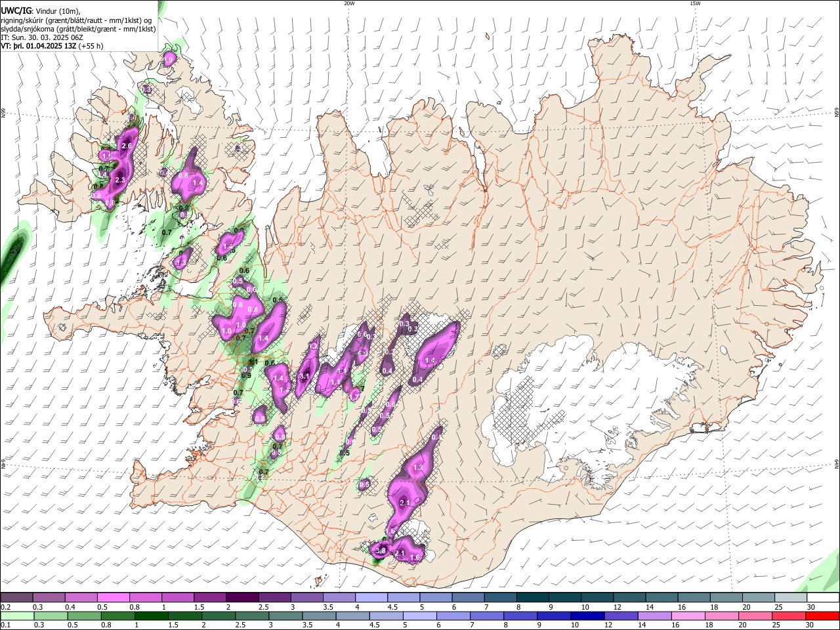Click the 3.8 precipitation value near the south coast
The width and height of the screenshot is (840, 630).
381,551
